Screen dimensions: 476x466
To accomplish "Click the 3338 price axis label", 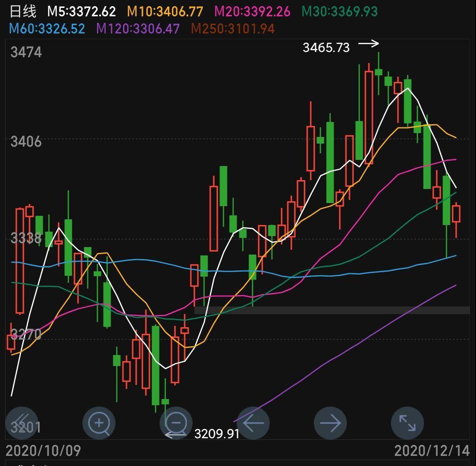I will coord(26,238).
